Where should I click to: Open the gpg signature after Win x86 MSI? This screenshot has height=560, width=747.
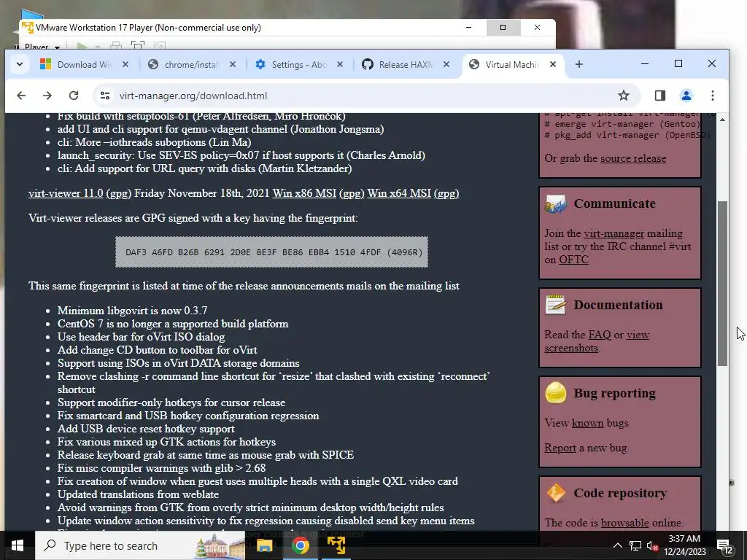click(352, 193)
